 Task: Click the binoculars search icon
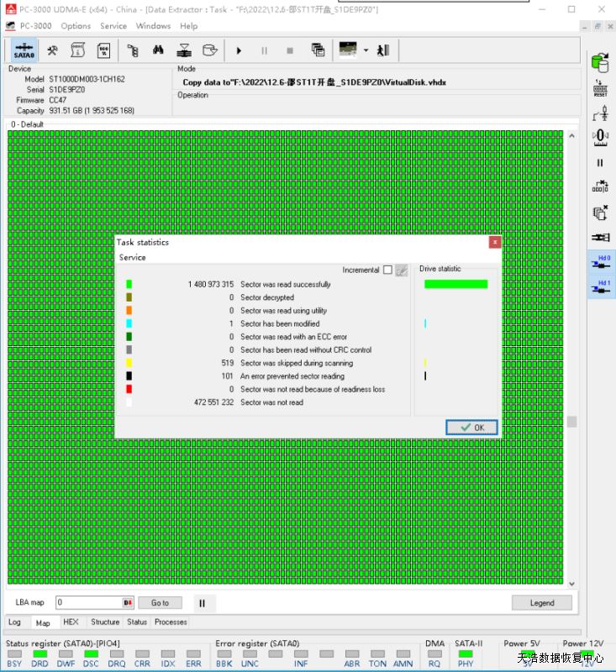click(x=157, y=50)
